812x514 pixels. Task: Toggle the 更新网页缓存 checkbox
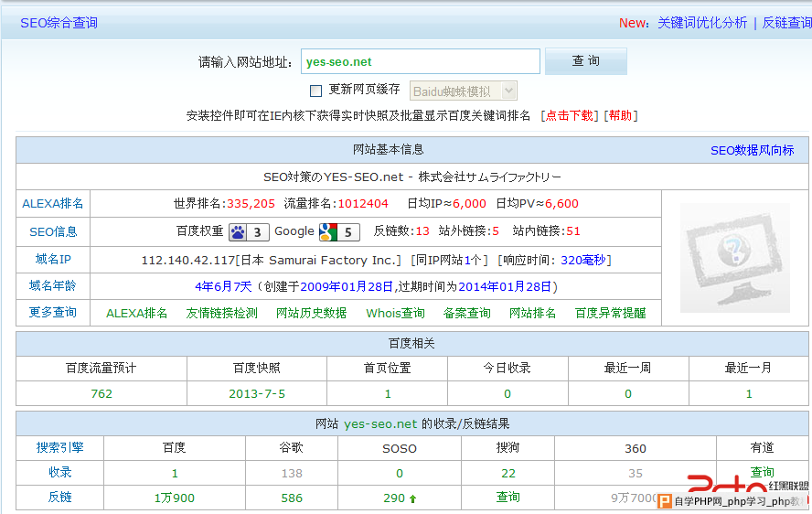(315, 91)
